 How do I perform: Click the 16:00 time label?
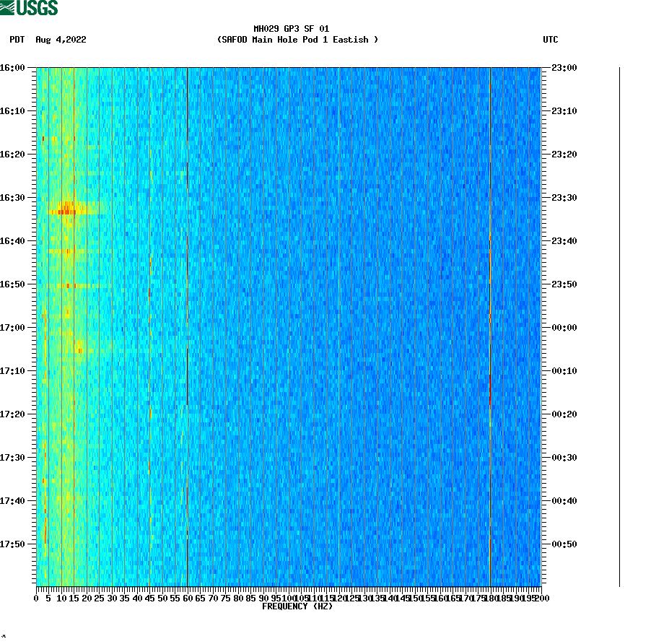pyautogui.click(x=13, y=67)
